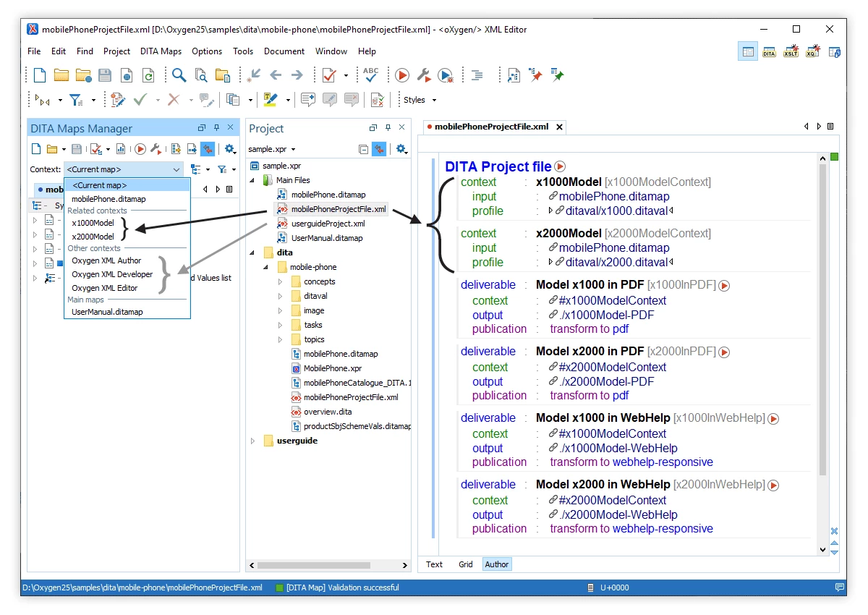This screenshot has width=868, height=615.
Task: Click the ditaval/x1000.ditaval profile link
Action: point(616,211)
